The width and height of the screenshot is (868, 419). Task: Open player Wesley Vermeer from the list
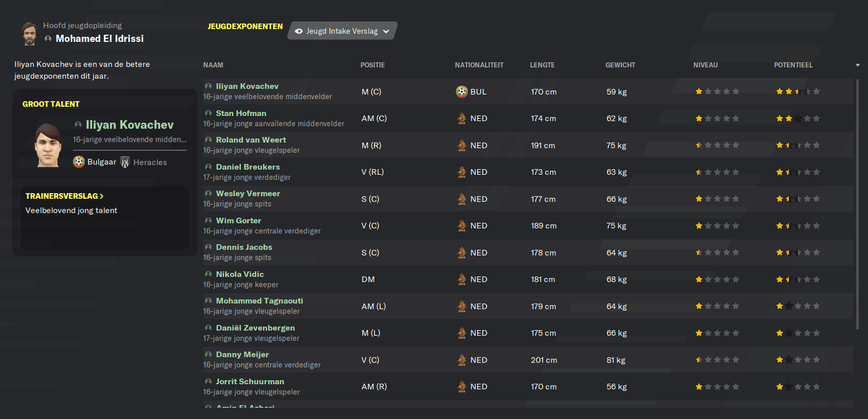(x=248, y=194)
